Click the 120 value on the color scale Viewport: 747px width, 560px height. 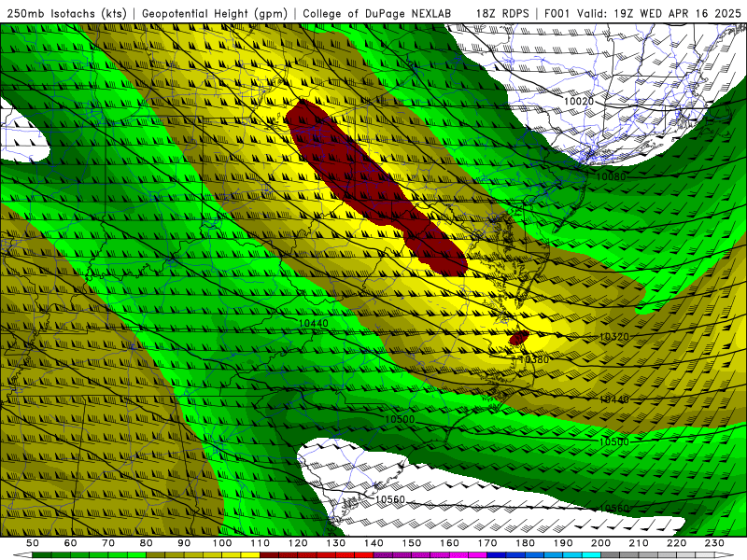coord(298,543)
